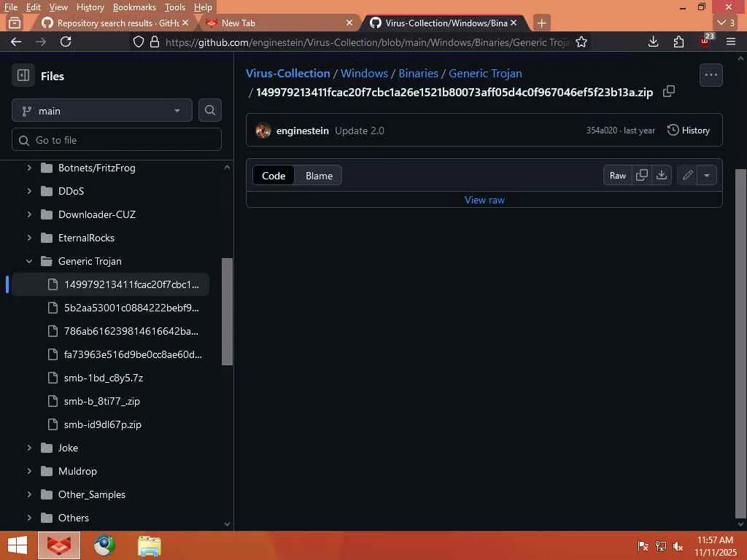Open the enginestein author link
The width and height of the screenshot is (747, 560).
[x=303, y=131]
